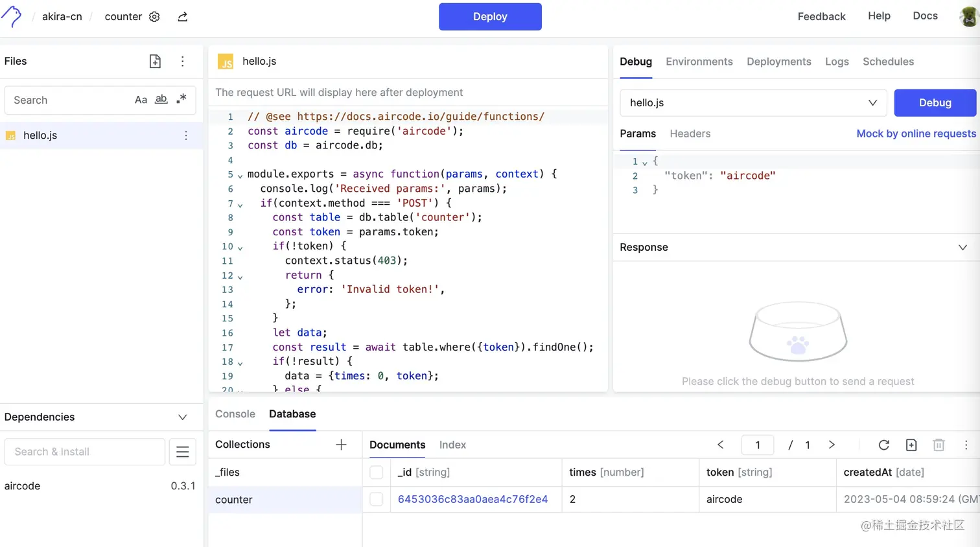Image resolution: width=980 pixels, height=547 pixels.
Task: Open hello.js file options menu
Action: [186, 135]
